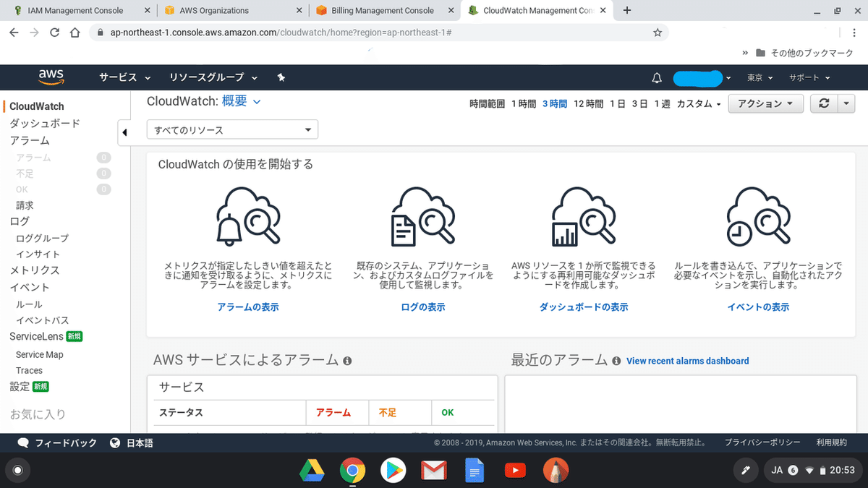Open インサイト in the sidebar

(x=38, y=254)
